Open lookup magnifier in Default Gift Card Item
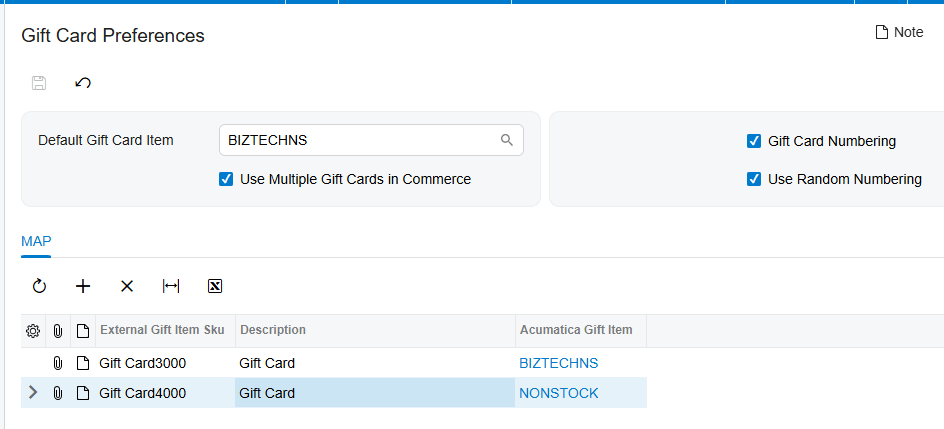 [507, 140]
